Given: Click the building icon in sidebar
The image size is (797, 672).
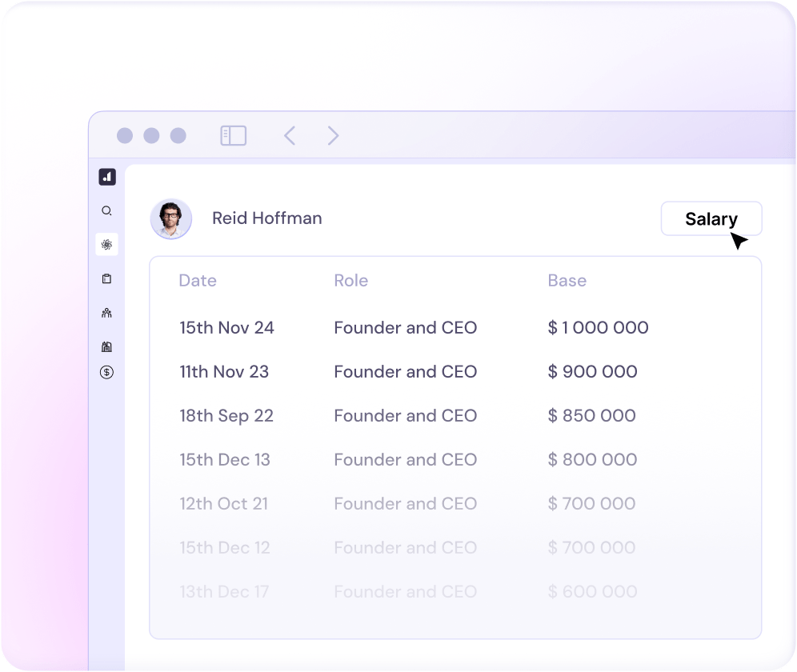Looking at the screenshot, I should pyautogui.click(x=106, y=346).
